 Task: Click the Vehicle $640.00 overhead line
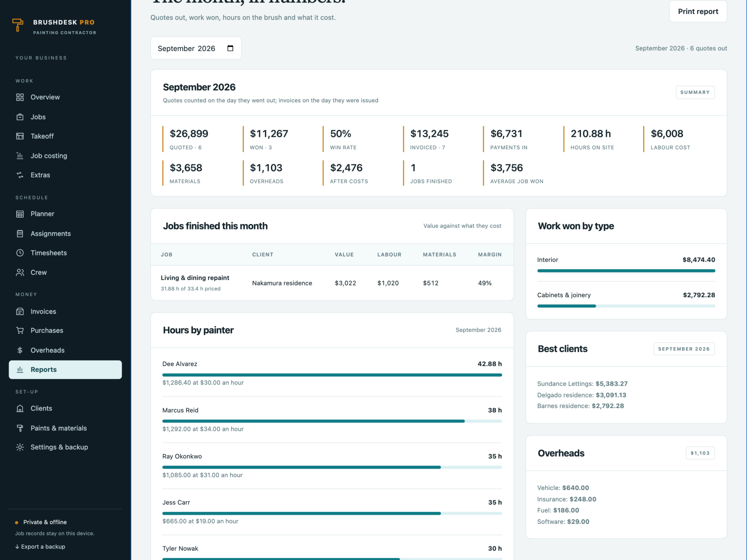pos(563,488)
